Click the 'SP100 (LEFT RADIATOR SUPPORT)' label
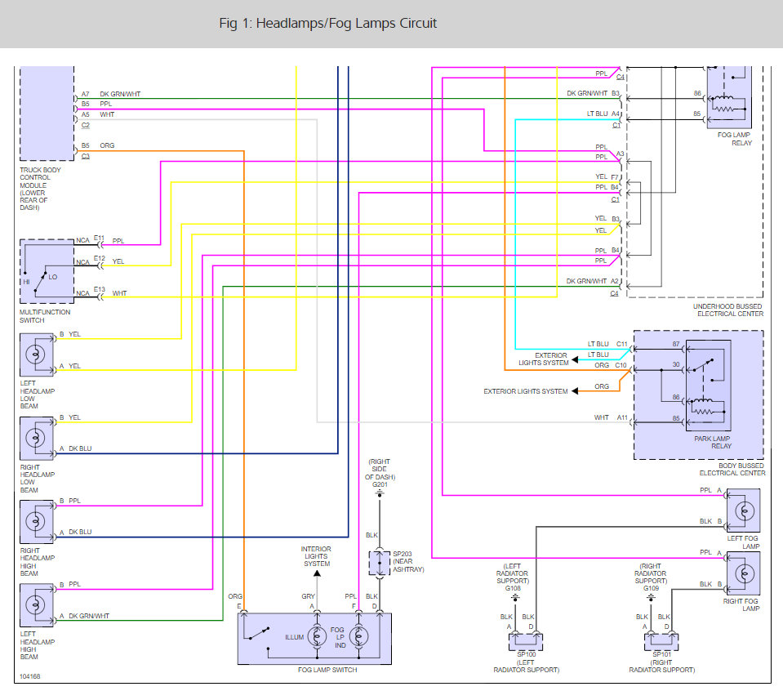 pos(527,662)
